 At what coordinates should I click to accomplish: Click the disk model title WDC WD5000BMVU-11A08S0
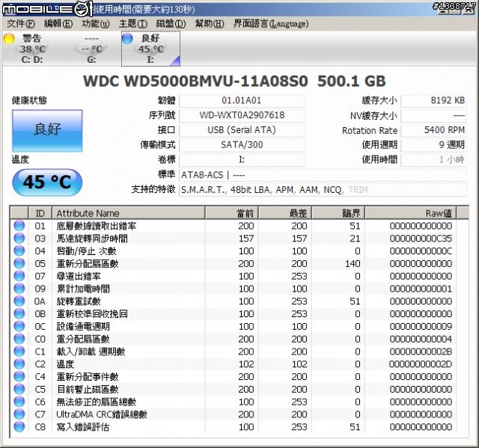pyautogui.click(x=195, y=82)
